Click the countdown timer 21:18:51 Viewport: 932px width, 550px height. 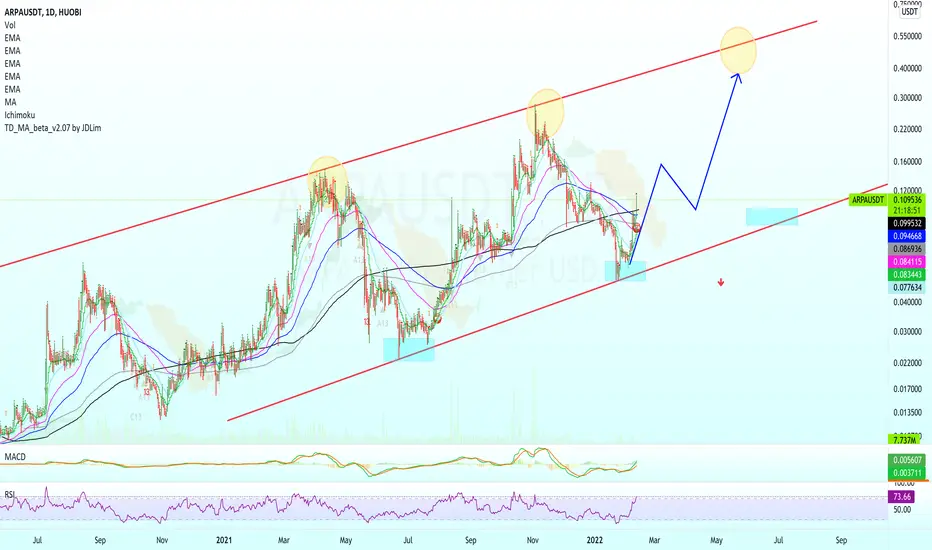(907, 210)
